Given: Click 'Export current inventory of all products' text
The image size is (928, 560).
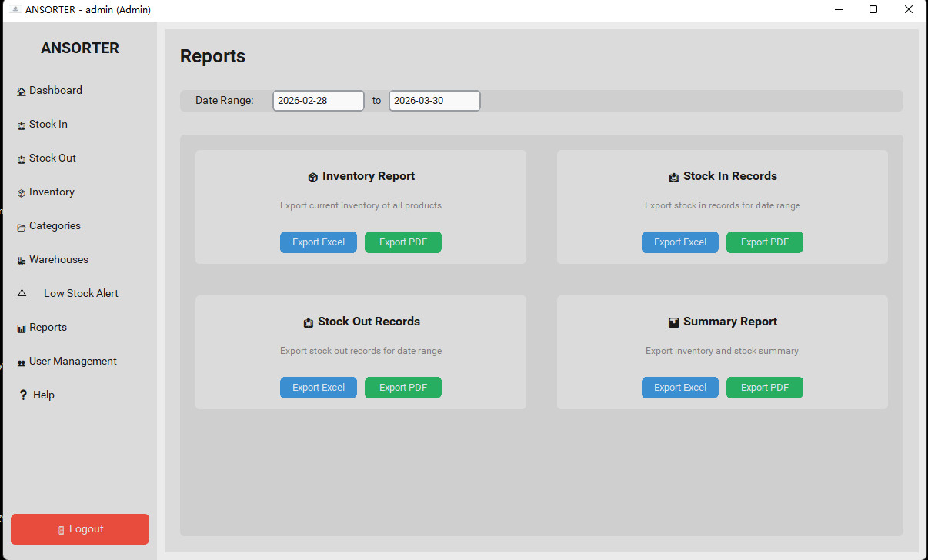Looking at the screenshot, I should (x=361, y=205).
